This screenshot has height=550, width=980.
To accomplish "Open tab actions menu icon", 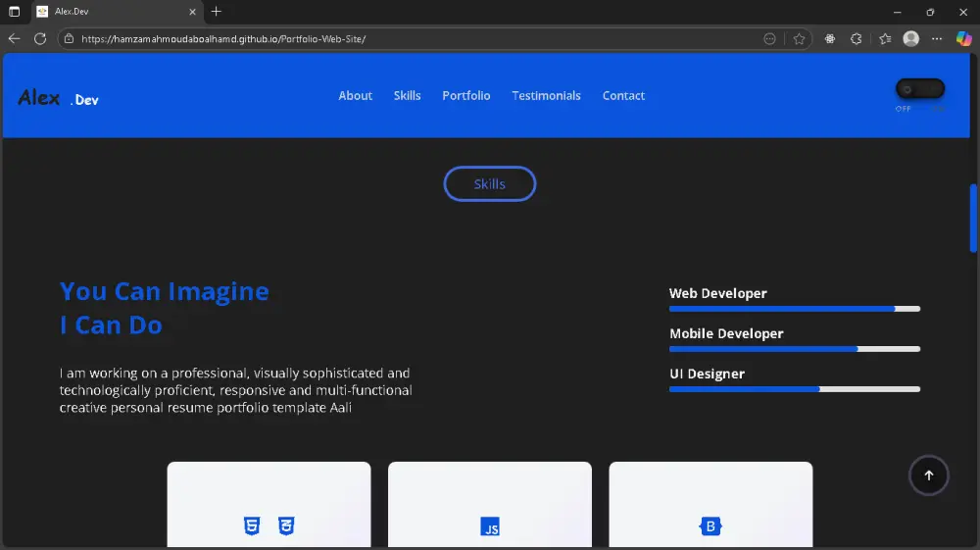I will click(x=14, y=11).
